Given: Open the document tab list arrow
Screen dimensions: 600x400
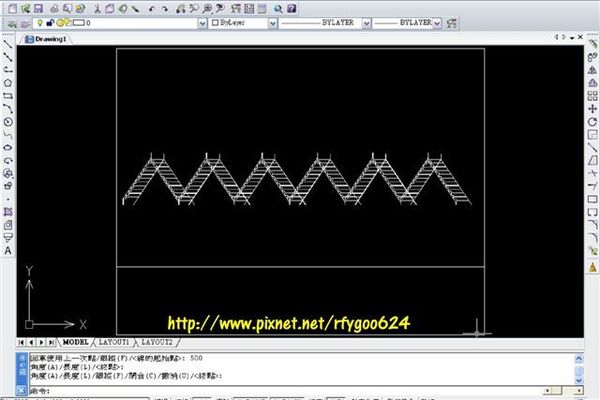Looking at the screenshot, I should pos(572,38).
